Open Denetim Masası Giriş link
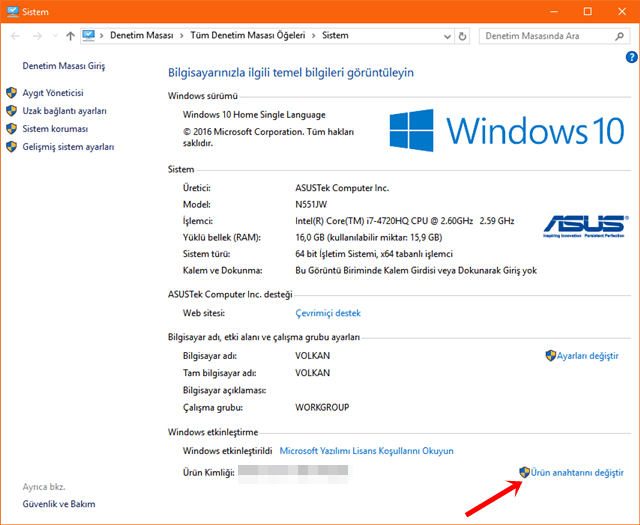Image resolution: width=640 pixels, height=525 pixels. coord(64,66)
